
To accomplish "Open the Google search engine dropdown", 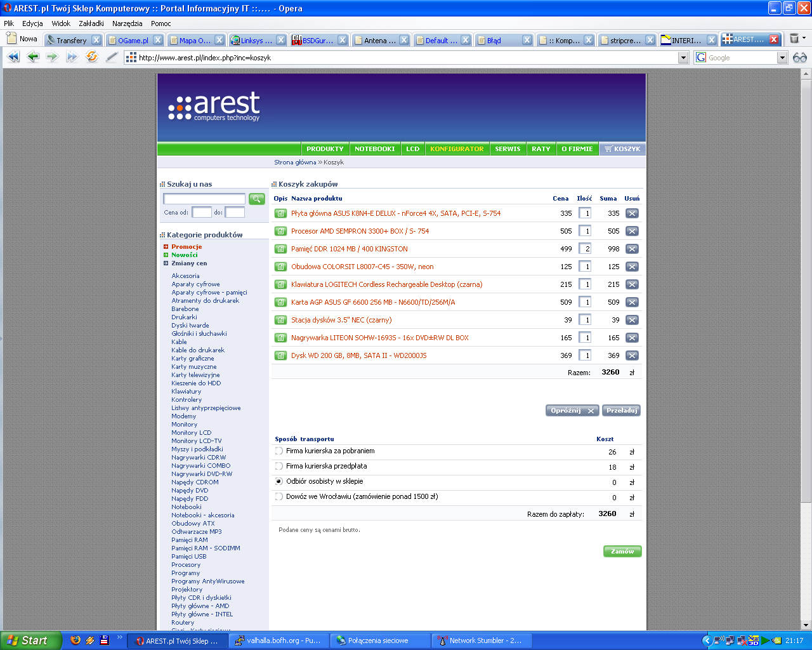I will coord(782,58).
